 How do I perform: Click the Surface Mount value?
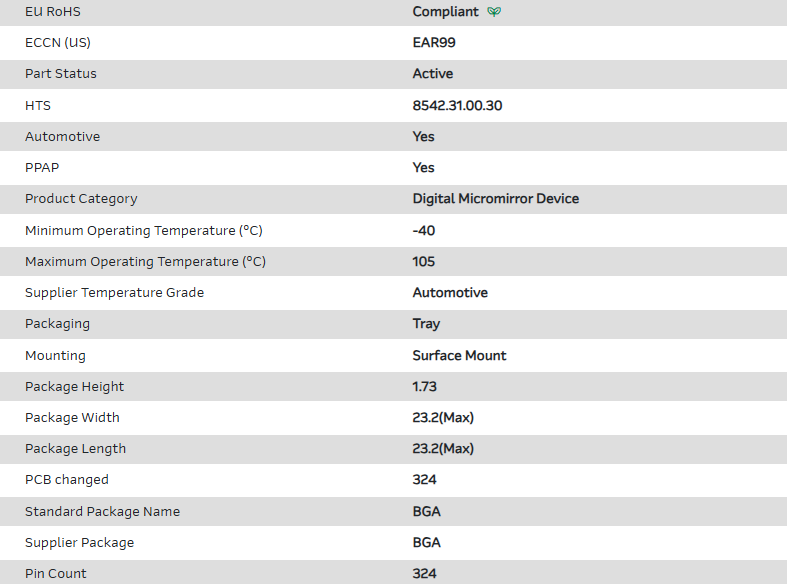tap(459, 356)
